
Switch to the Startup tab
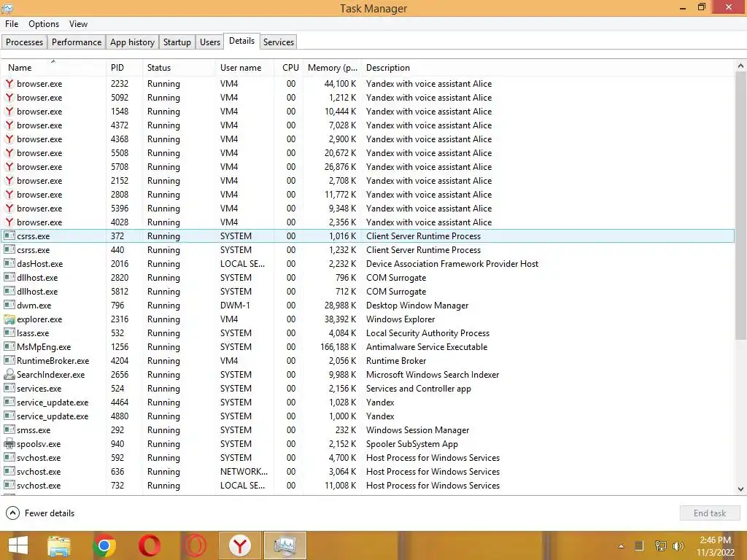pyautogui.click(x=177, y=42)
